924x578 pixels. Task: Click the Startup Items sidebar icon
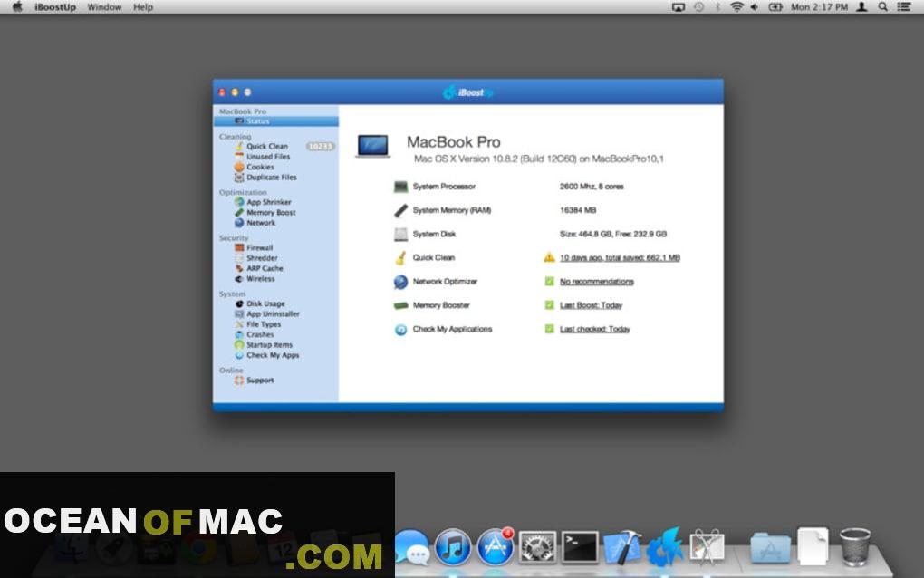[x=239, y=344]
